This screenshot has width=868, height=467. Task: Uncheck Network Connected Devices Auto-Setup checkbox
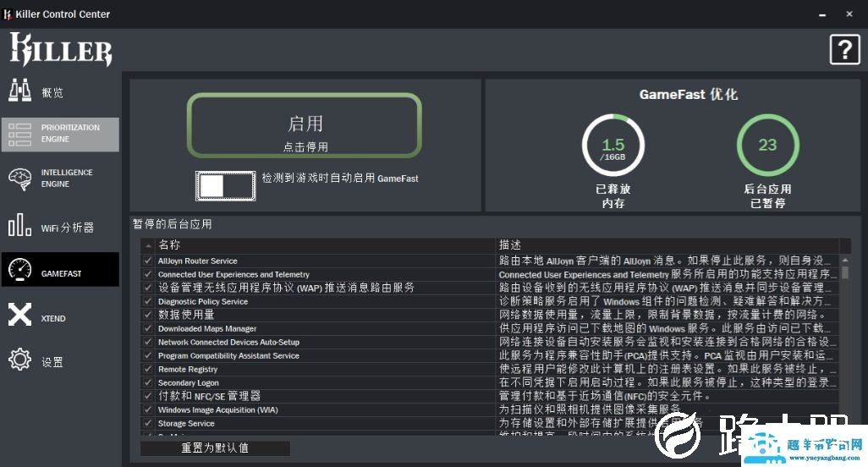pos(148,342)
